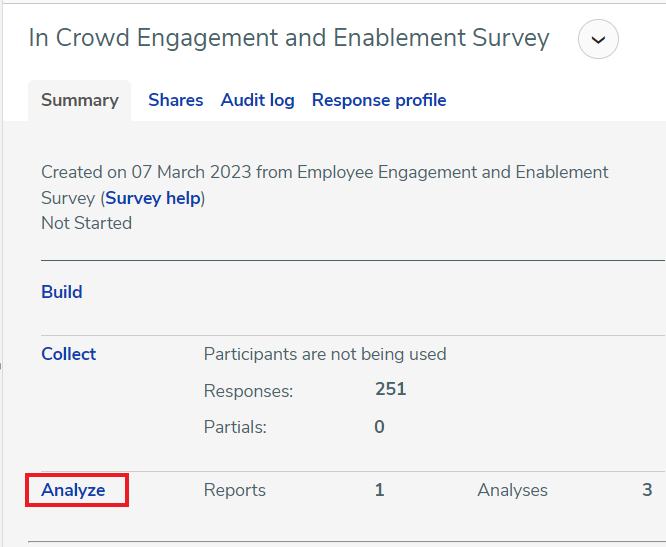Click the Analyses label
The height and width of the screenshot is (547, 666).
point(512,490)
